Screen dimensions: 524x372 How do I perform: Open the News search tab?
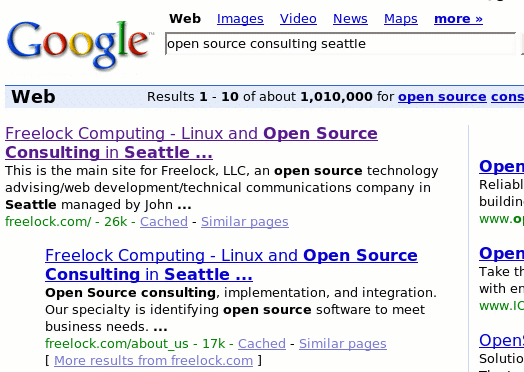click(350, 19)
